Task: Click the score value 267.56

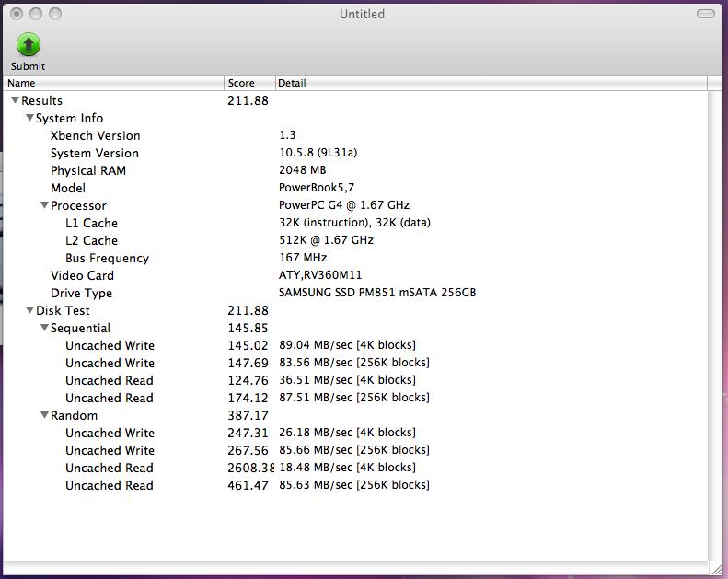Action: point(248,450)
